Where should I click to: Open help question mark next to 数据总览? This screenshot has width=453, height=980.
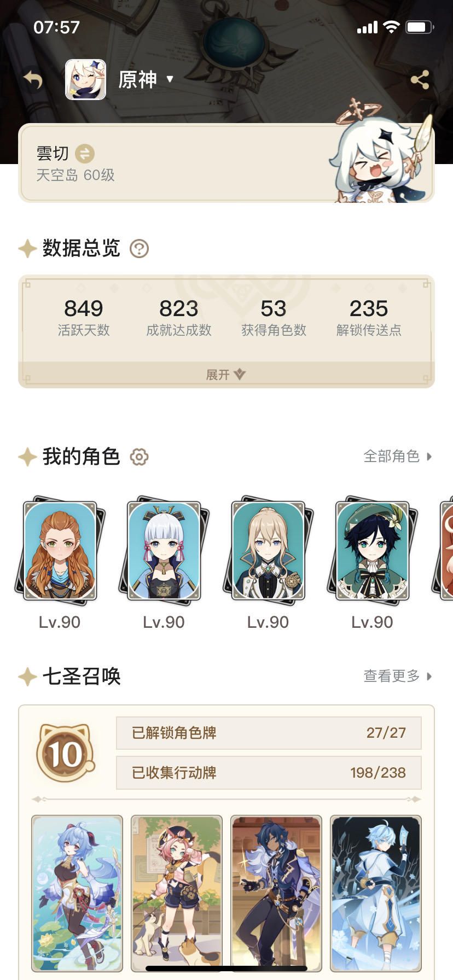pos(139,249)
